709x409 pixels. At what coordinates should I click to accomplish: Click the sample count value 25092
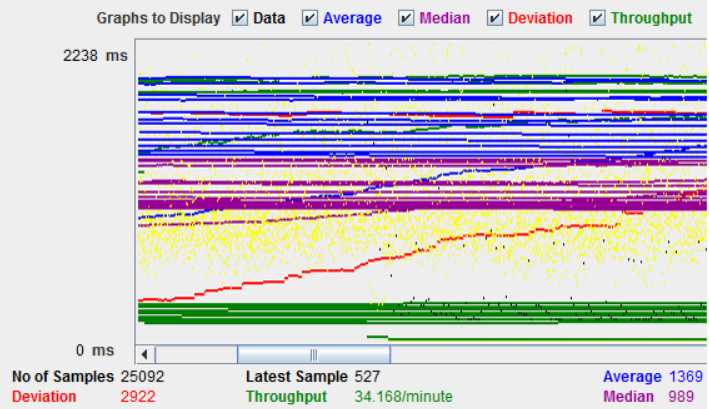(x=142, y=376)
